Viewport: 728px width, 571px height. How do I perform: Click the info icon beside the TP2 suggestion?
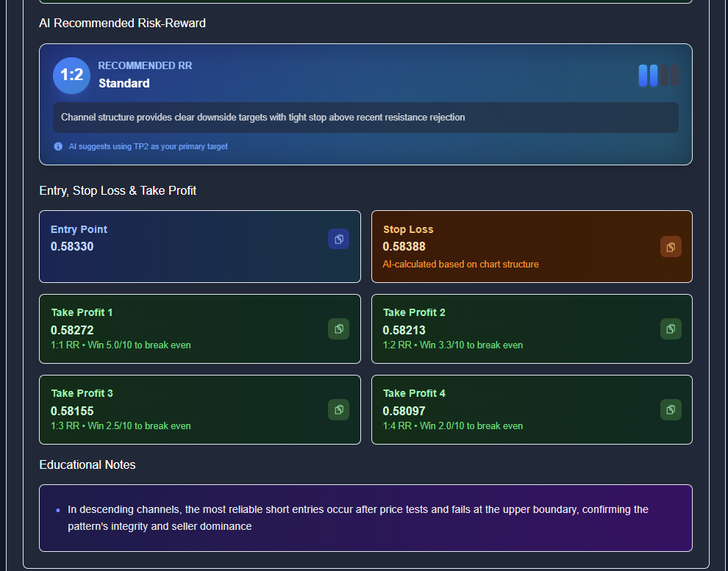(58, 146)
